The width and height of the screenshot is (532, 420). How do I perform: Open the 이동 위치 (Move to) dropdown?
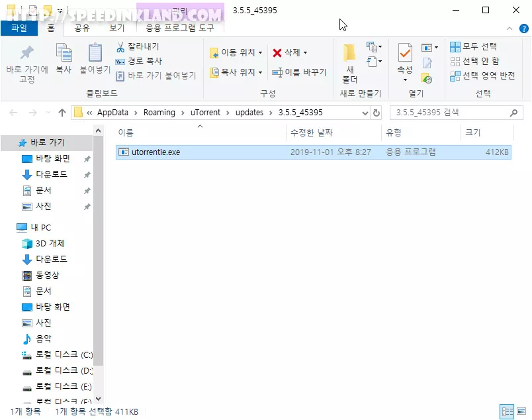point(236,52)
